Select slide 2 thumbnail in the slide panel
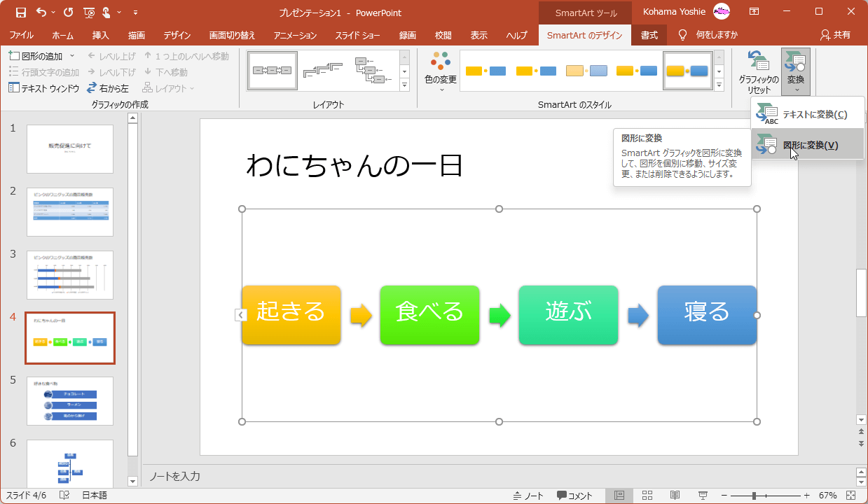The height and width of the screenshot is (504, 868). 70,211
